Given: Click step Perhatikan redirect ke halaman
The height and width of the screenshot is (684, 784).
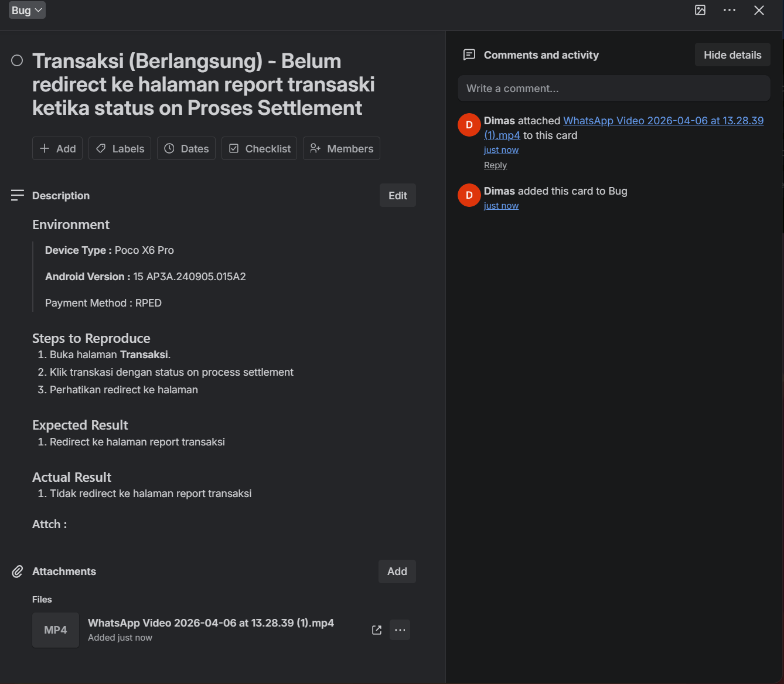Looking at the screenshot, I should 124,390.
